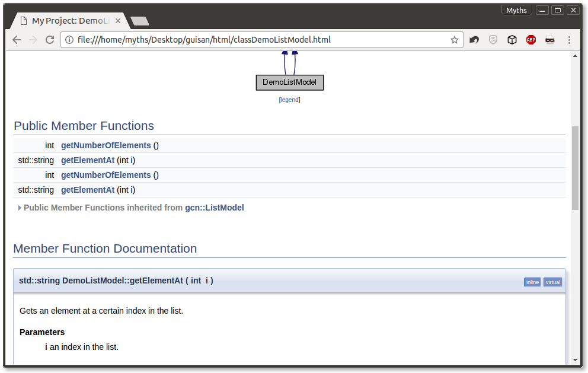Click the forward navigation arrow

tap(33, 40)
